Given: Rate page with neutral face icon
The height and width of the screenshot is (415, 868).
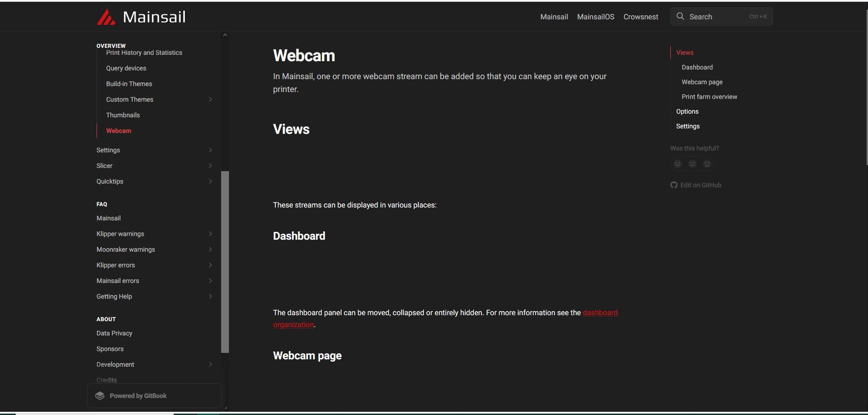Looking at the screenshot, I should pos(692,164).
